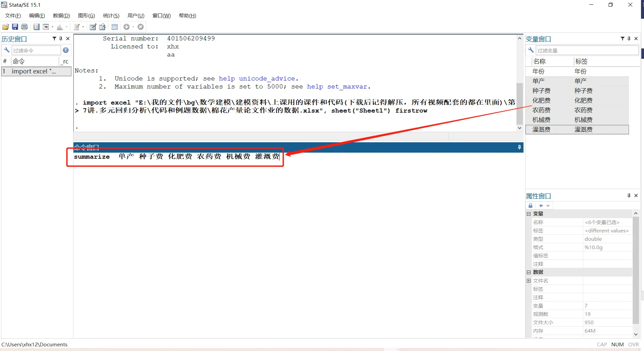644x351 pixels.
Task: Open the 编辑(E) menu
Action: click(x=37, y=16)
